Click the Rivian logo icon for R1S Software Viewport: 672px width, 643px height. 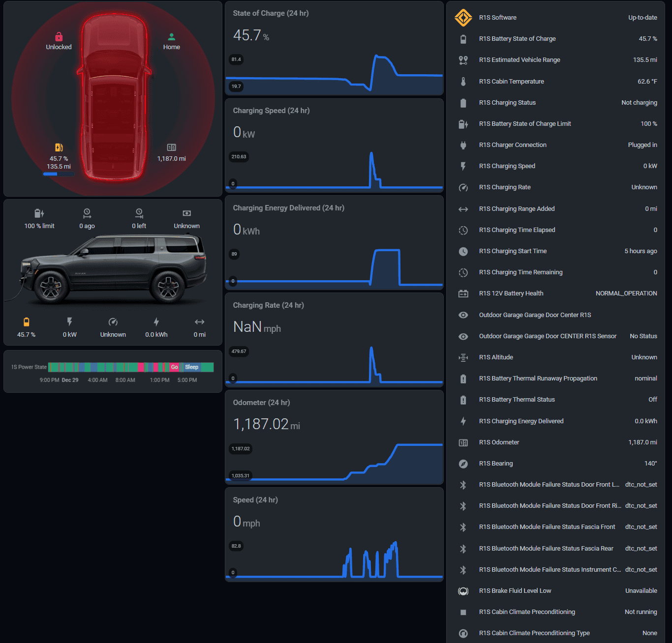[463, 18]
